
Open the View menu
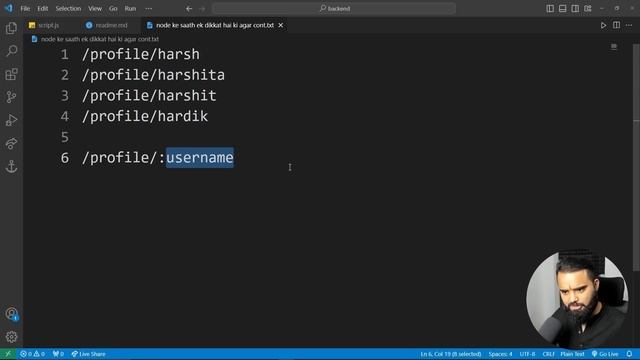click(95, 9)
